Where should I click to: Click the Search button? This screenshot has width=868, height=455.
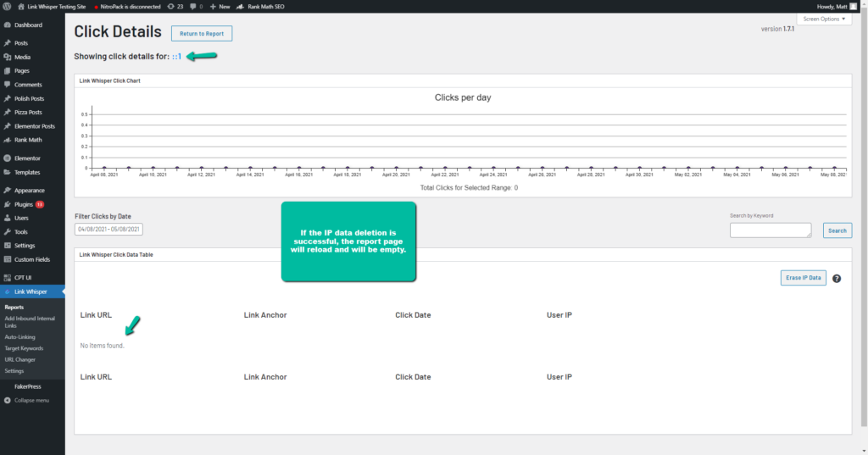click(x=837, y=230)
